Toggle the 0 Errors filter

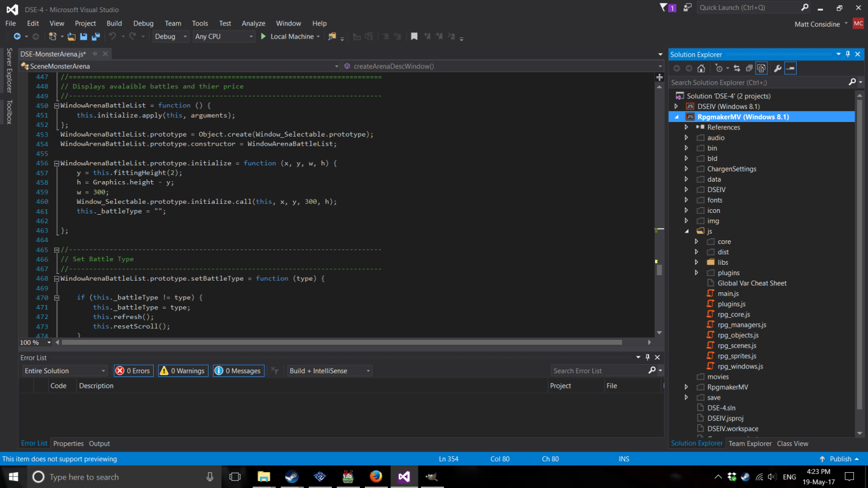[x=133, y=371]
